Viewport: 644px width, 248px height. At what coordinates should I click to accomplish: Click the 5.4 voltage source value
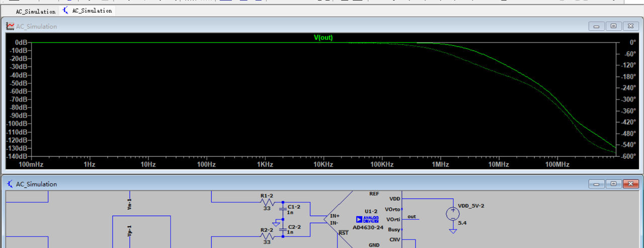(462, 222)
